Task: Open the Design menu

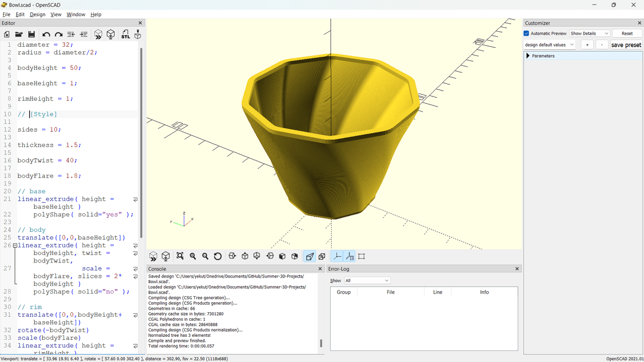Action: point(37,15)
